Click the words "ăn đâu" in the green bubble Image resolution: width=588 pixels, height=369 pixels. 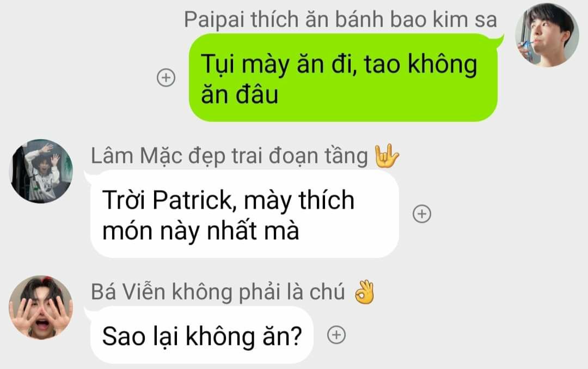pyautogui.click(x=240, y=94)
